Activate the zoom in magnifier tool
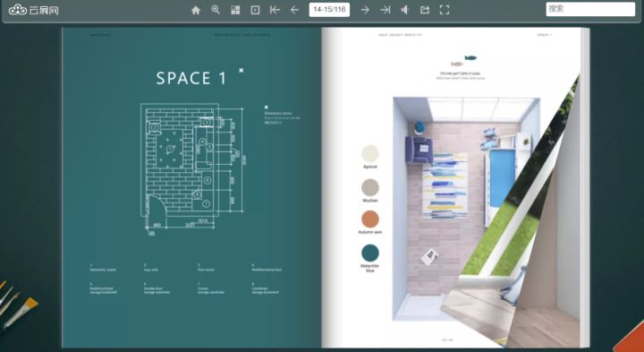Image resolution: width=644 pixels, height=352 pixels. tap(216, 10)
